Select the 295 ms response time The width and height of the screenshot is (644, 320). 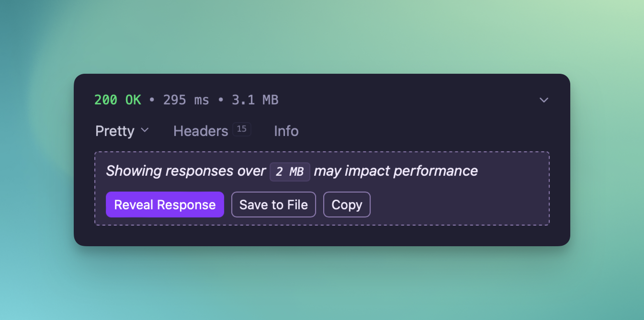[186, 100]
